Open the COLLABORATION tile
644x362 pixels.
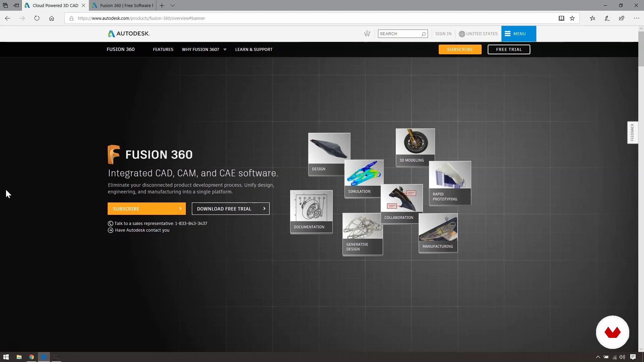(402, 204)
